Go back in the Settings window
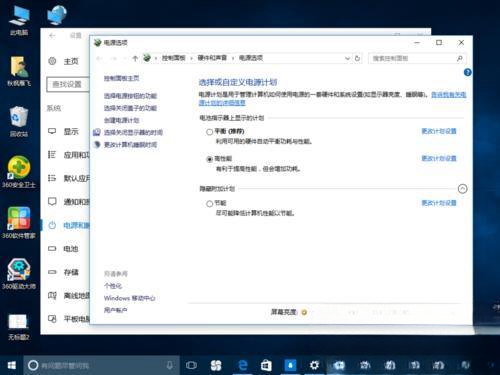Image resolution: width=500 pixels, height=375 pixels. pos(52,35)
